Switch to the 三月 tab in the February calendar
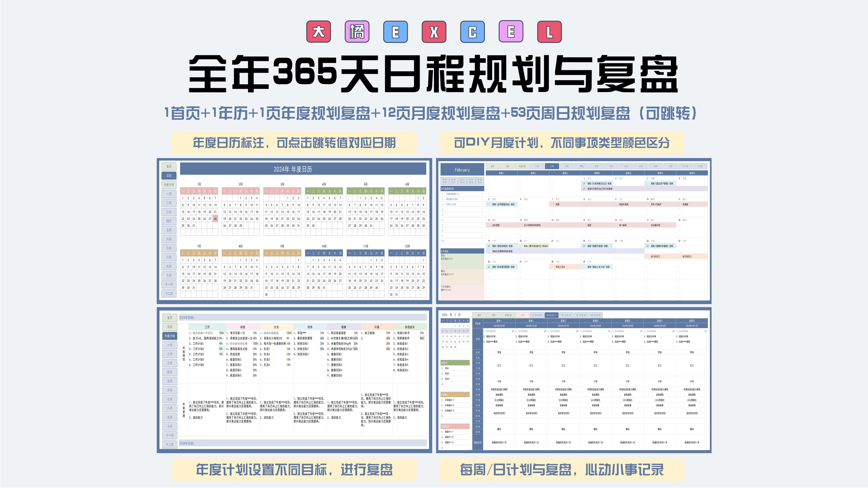This screenshot has height=488, width=868. [x=567, y=166]
